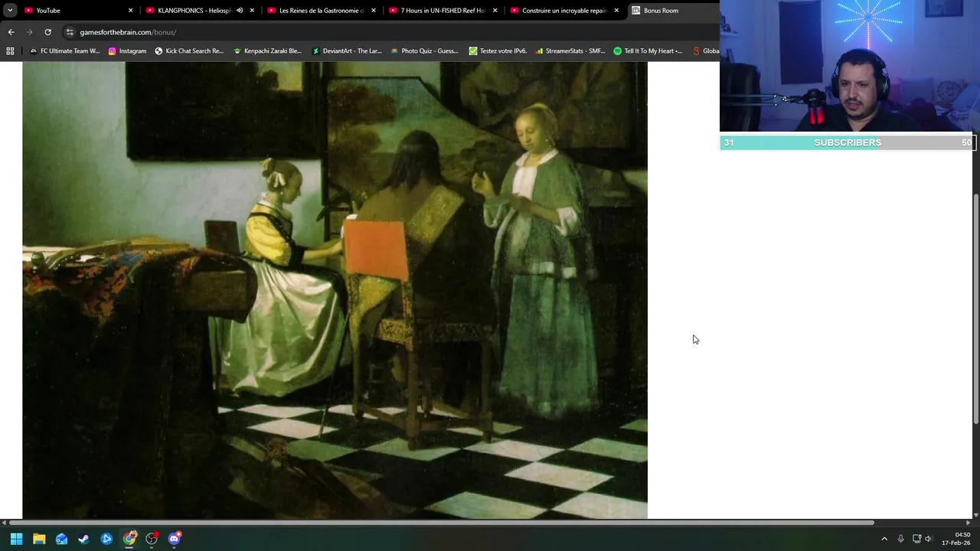This screenshot has width=980, height=551.
Task: Click the subscribers goal progress bar
Action: tap(847, 142)
